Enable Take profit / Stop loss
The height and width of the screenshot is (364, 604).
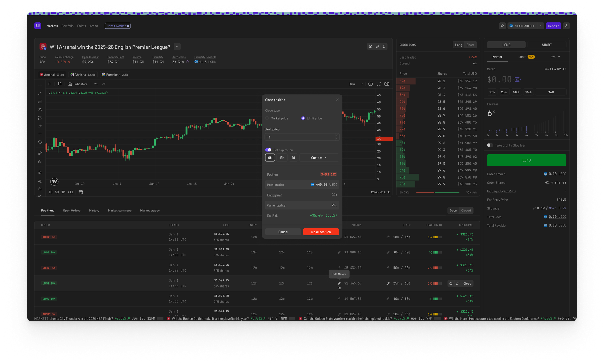tap(490, 145)
